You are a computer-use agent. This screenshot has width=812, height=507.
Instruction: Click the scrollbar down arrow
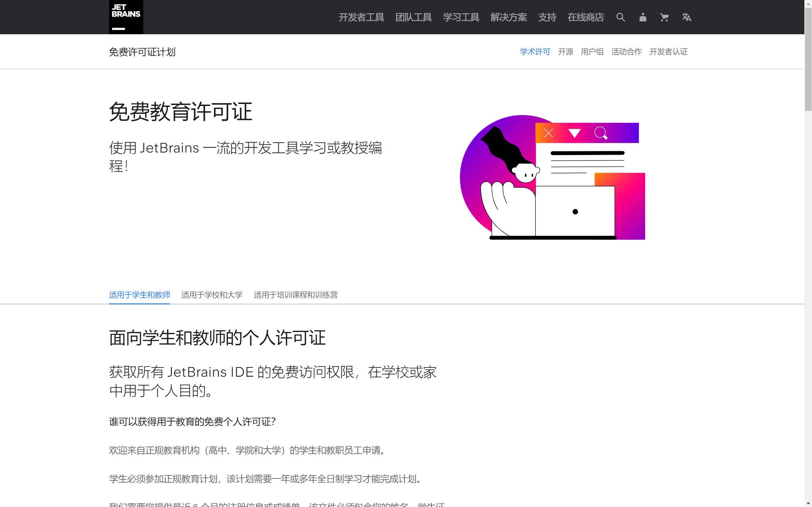808,503
